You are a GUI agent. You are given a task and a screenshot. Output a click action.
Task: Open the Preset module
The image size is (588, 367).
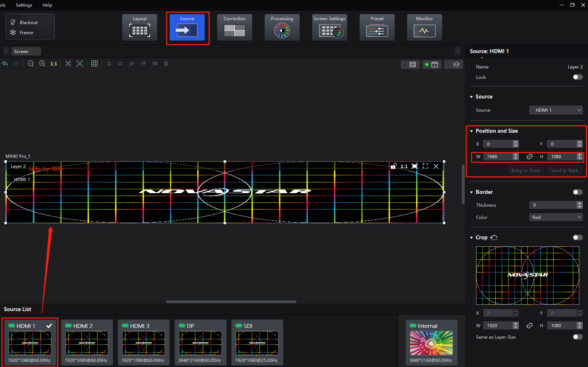(x=377, y=27)
